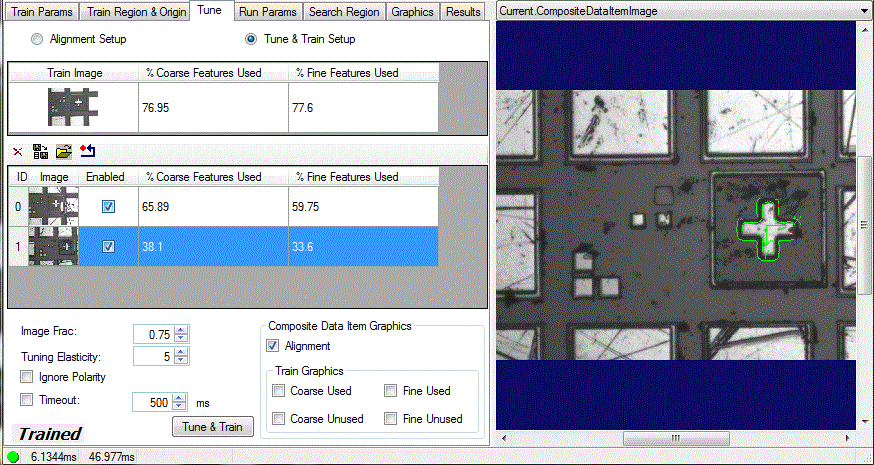Enable the Timeout checkbox
Image resolution: width=874 pixels, height=465 pixels.
(26, 400)
